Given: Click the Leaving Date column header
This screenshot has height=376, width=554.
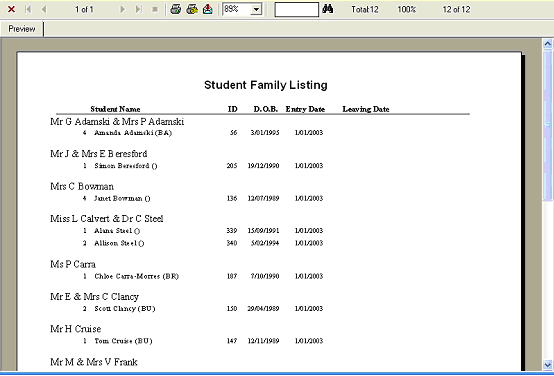Looking at the screenshot, I should click(x=366, y=109).
